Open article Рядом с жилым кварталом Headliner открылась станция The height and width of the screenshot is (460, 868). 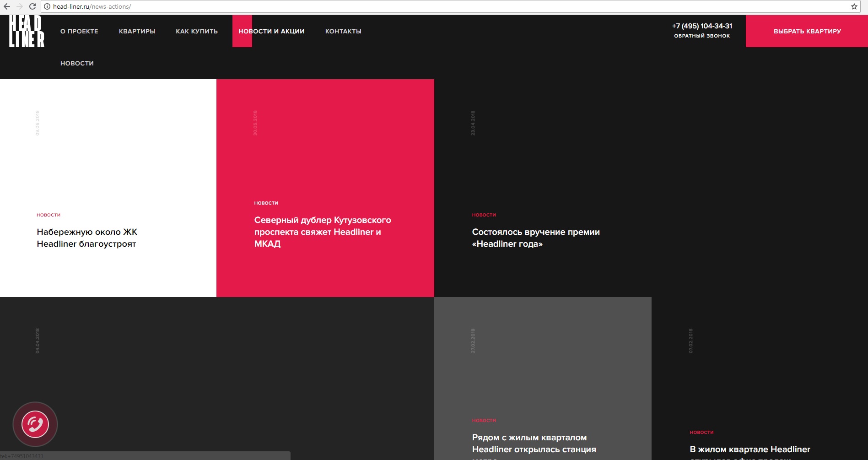tap(534, 446)
